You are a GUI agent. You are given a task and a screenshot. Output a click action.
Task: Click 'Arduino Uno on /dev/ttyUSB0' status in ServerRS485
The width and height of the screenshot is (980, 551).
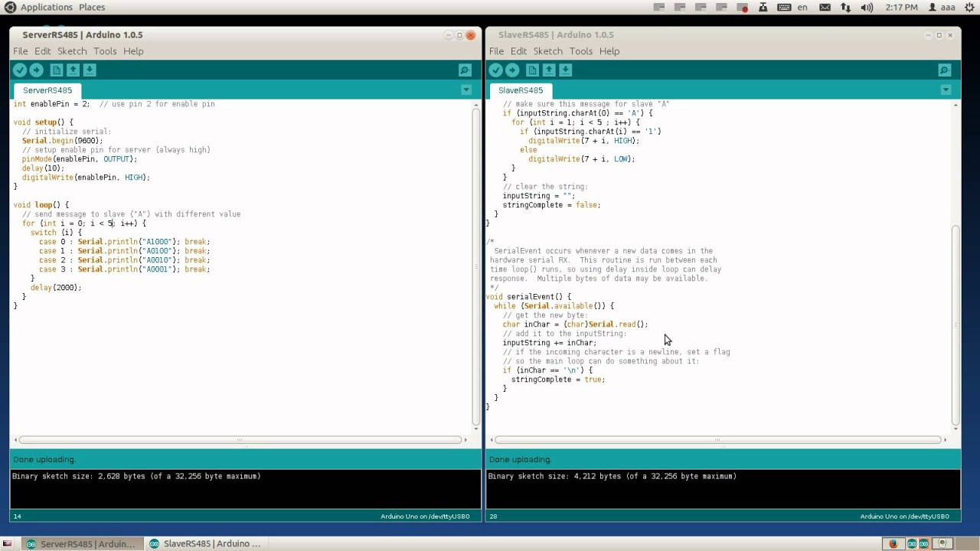425,517
